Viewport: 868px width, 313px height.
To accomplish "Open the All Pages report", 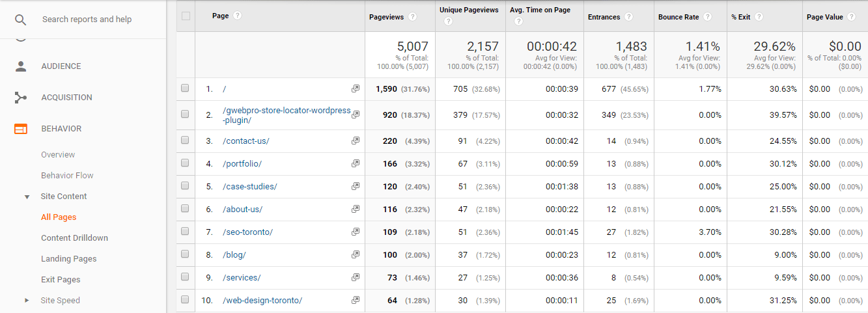I will tap(59, 217).
